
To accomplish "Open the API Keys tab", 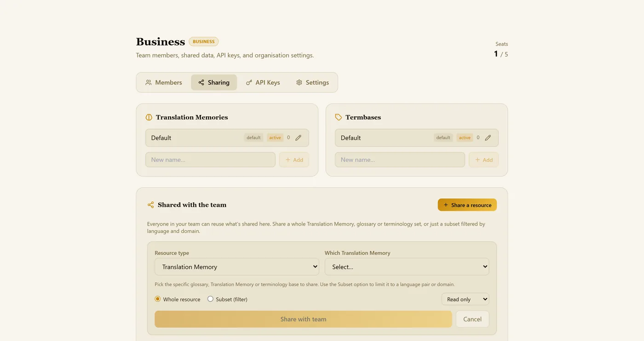I will click(x=263, y=82).
